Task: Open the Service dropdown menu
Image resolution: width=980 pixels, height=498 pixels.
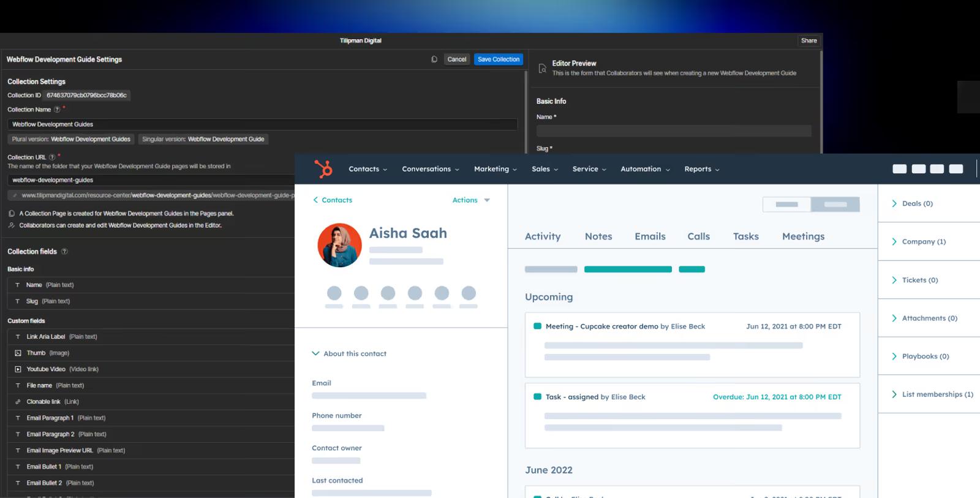Action: (x=589, y=169)
